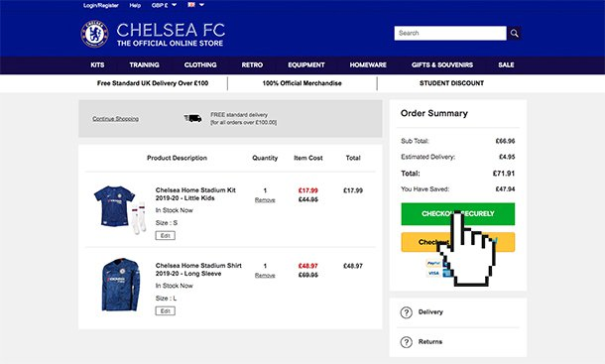Edit the Long Sleeve shirt size
605x364 pixels.
coord(166,310)
